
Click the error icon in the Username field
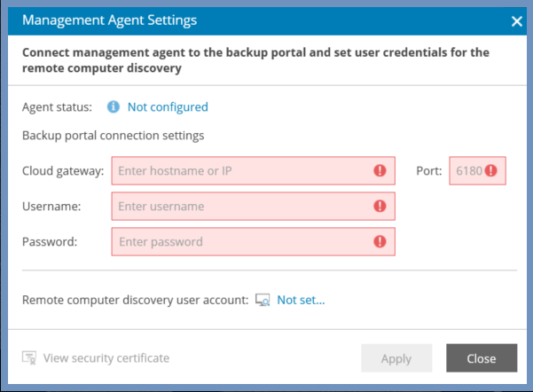point(380,206)
